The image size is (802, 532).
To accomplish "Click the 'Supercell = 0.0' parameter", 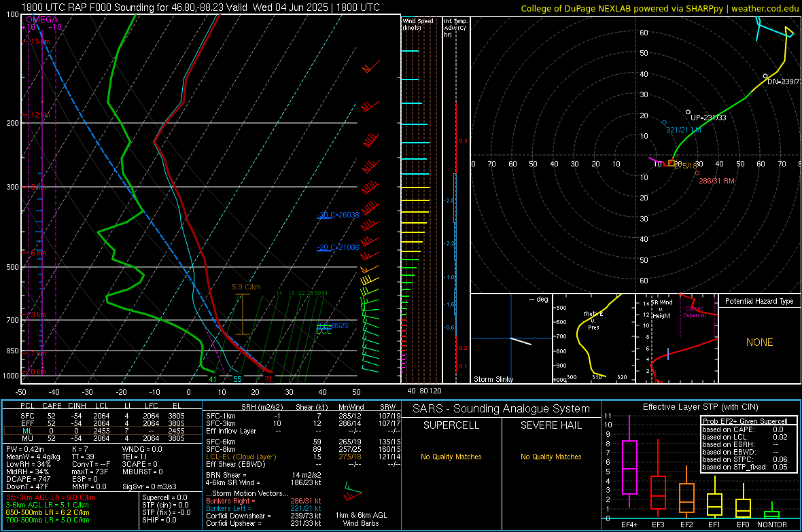I will (x=164, y=497).
